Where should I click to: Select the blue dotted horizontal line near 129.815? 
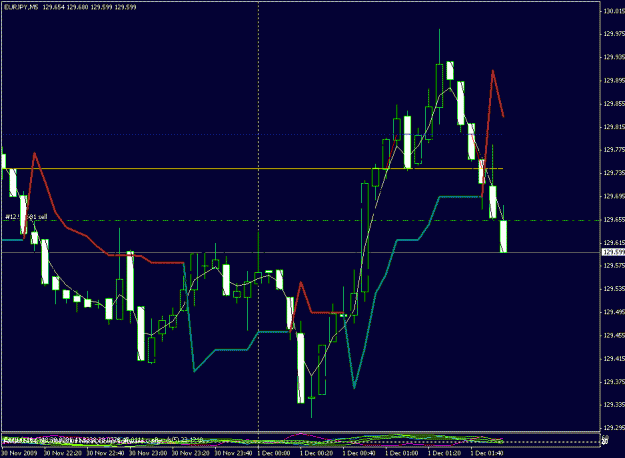(252, 134)
